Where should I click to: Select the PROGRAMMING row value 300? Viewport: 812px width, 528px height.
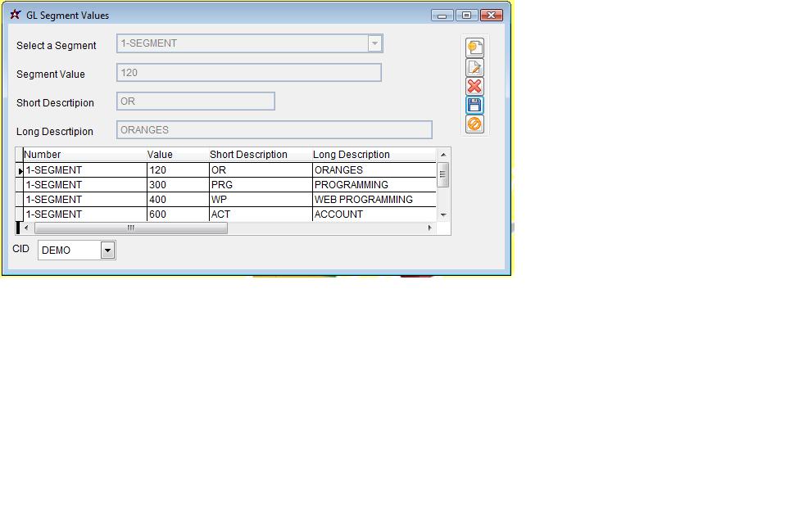pyautogui.click(x=157, y=185)
